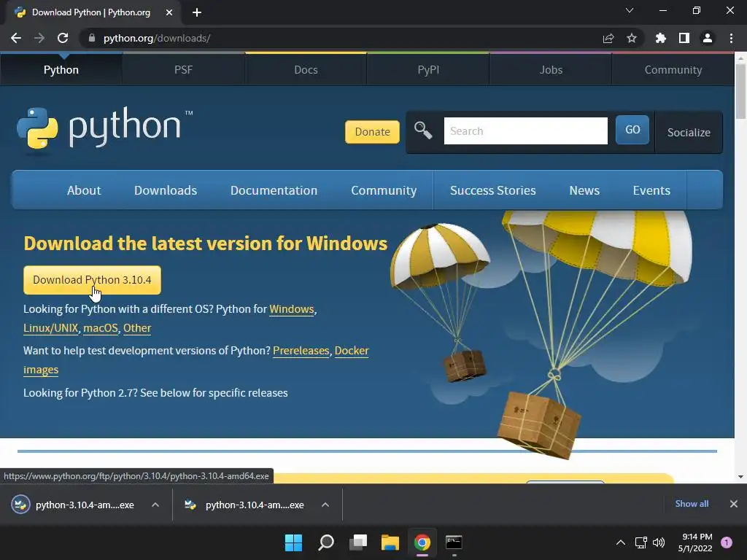Open the Documentation menu
The height and width of the screenshot is (560, 747).
click(x=274, y=190)
